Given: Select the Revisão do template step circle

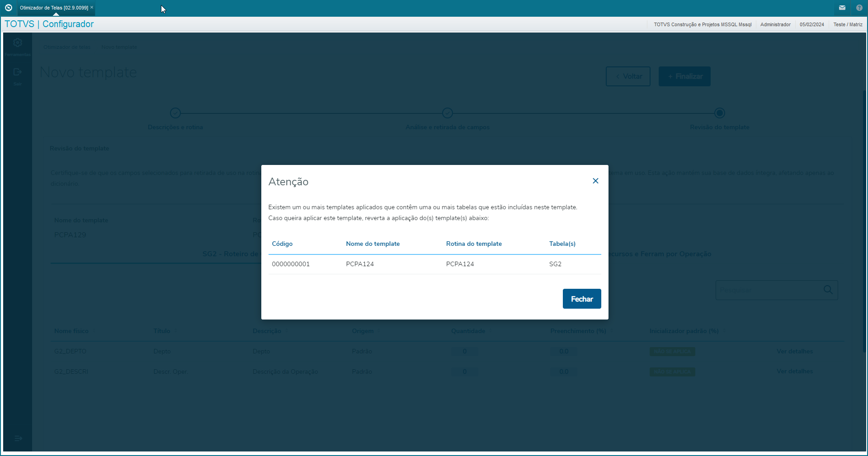Looking at the screenshot, I should [x=720, y=113].
